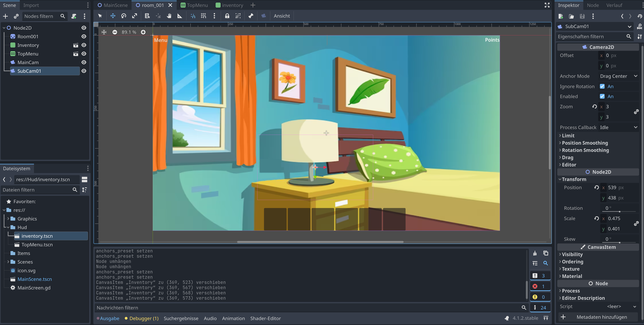Toggle visibility of SubCam01 node
The image size is (644, 325).
(84, 71)
